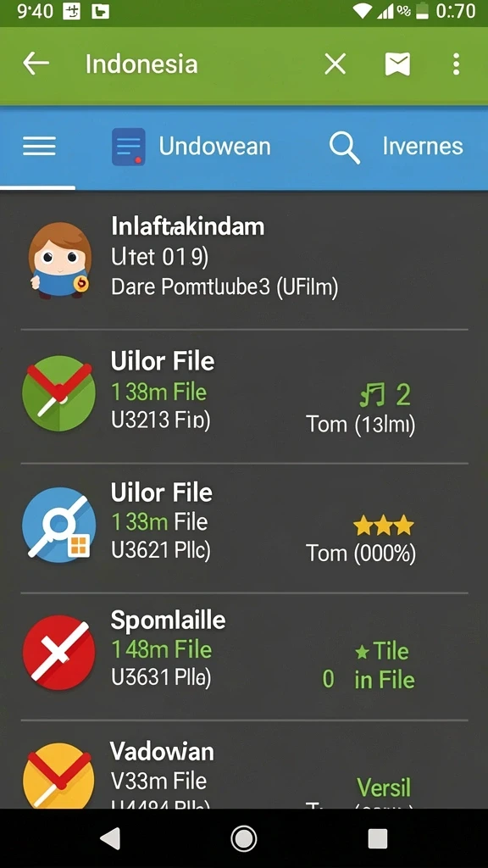Tap the red X app icon

(58, 652)
